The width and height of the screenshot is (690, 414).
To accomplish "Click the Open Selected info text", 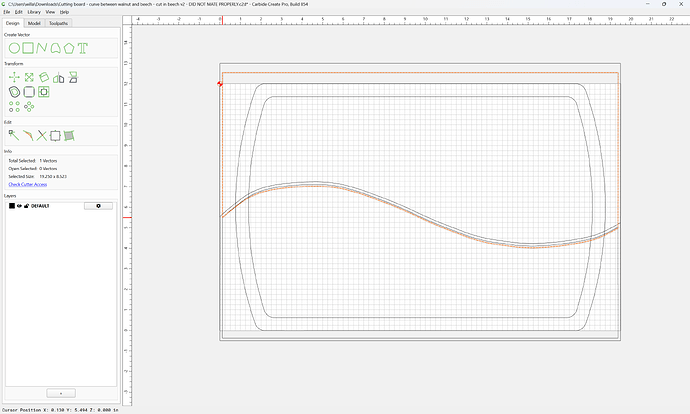I will pyautogui.click(x=33, y=169).
